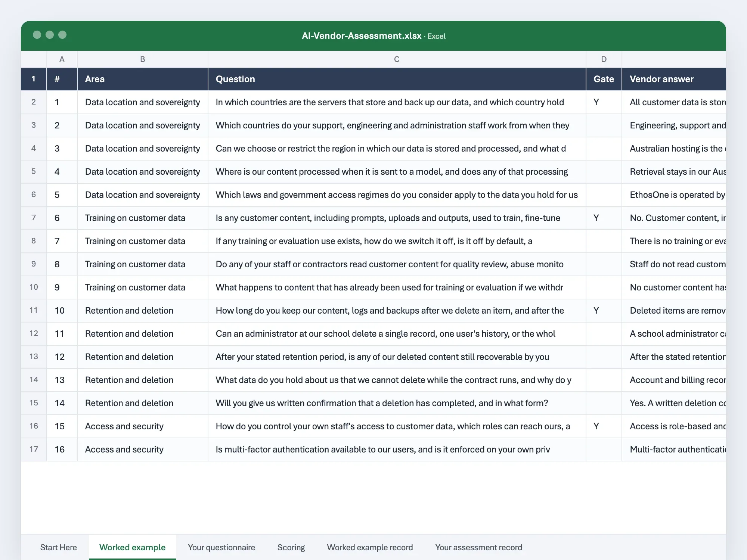The height and width of the screenshot is (560, 747).
Task: Select number cell 12 in column A
Action: pos(62,357)
